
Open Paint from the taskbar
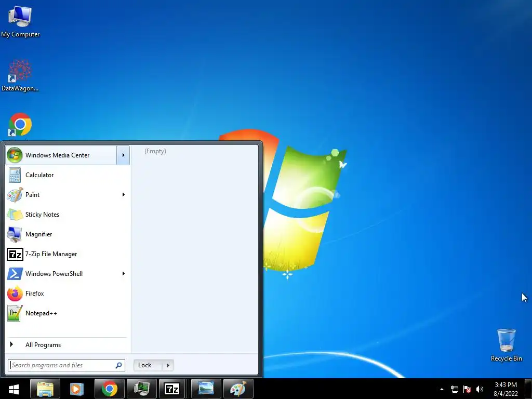click(x=238, y=389)
